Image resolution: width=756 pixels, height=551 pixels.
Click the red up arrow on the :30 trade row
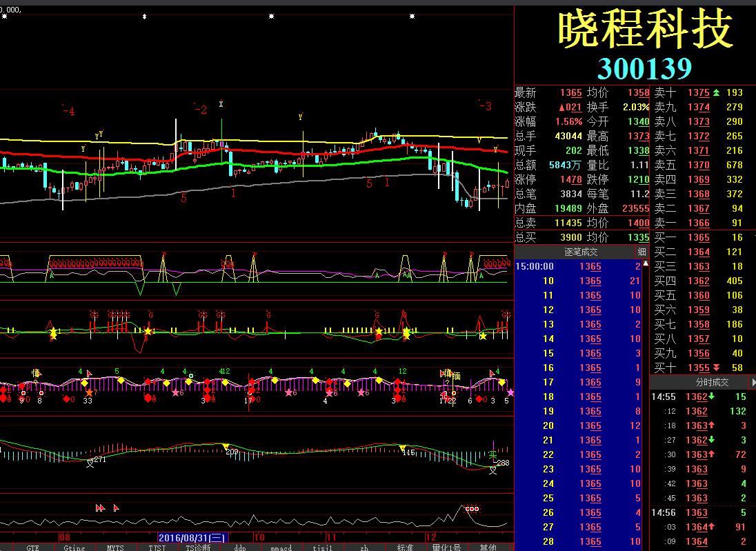712,454
